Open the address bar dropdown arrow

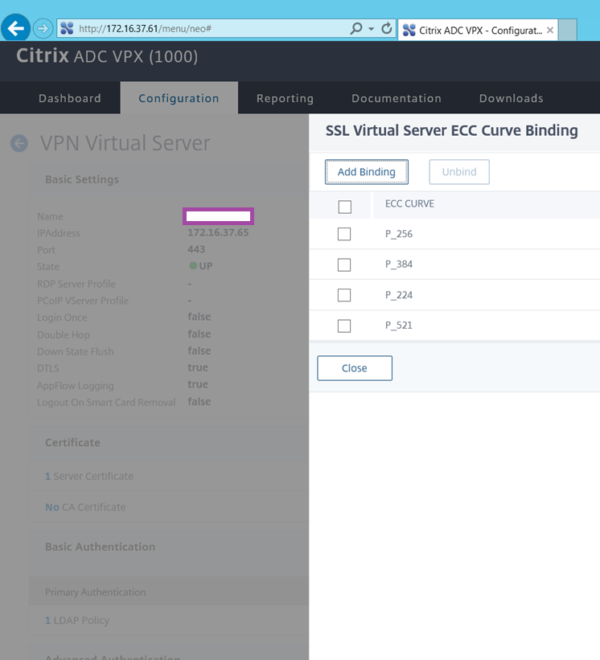[371, 29]
